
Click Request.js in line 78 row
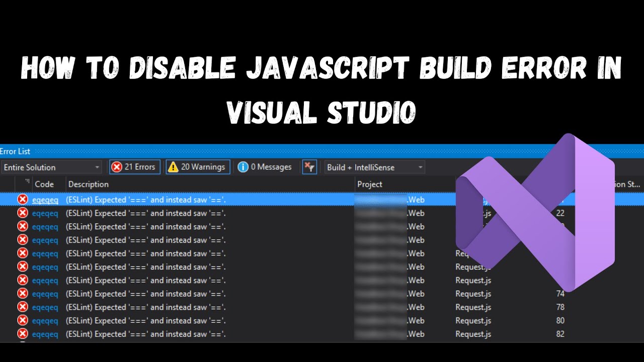(x=473, y=307)
